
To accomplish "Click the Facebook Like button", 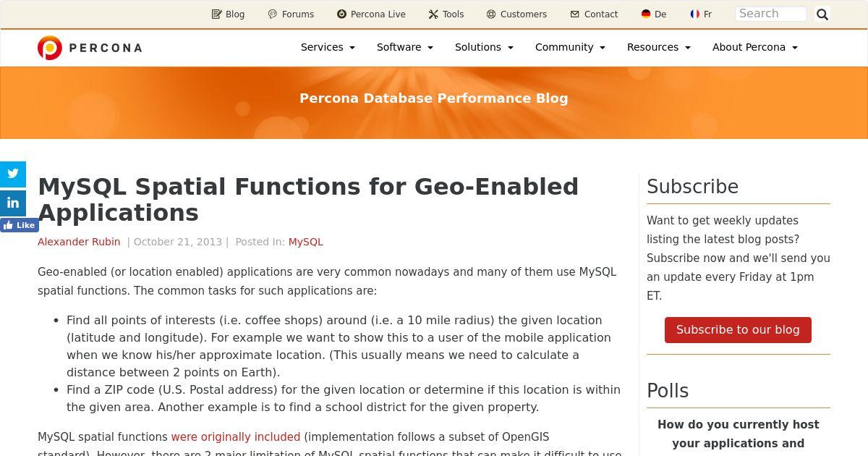I will [x=20, y=225].
